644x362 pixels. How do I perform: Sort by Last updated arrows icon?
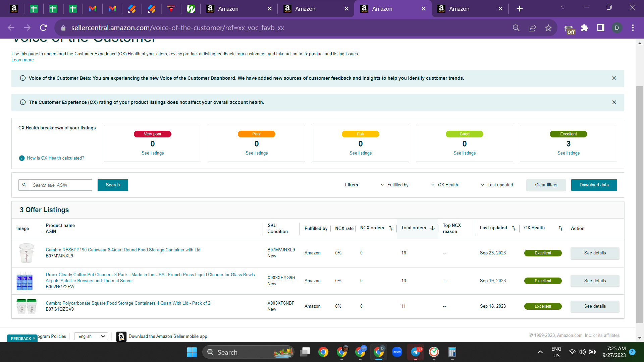(514, 228)
